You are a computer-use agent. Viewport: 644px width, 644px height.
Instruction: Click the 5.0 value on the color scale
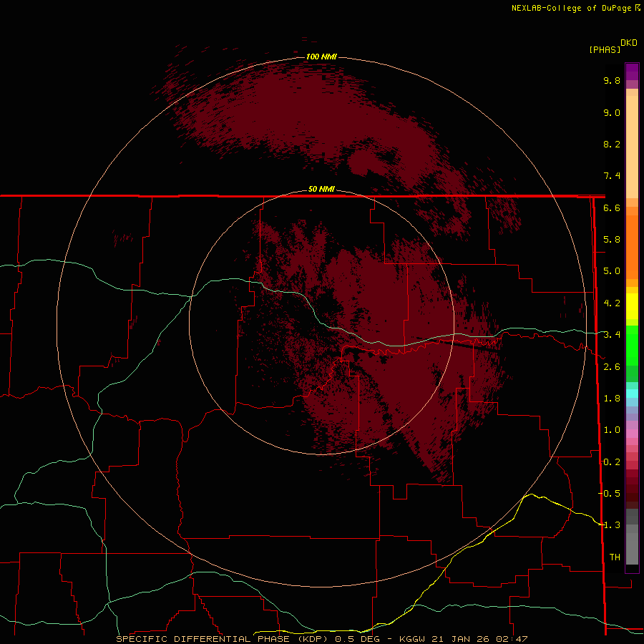(x=612, y=271)
